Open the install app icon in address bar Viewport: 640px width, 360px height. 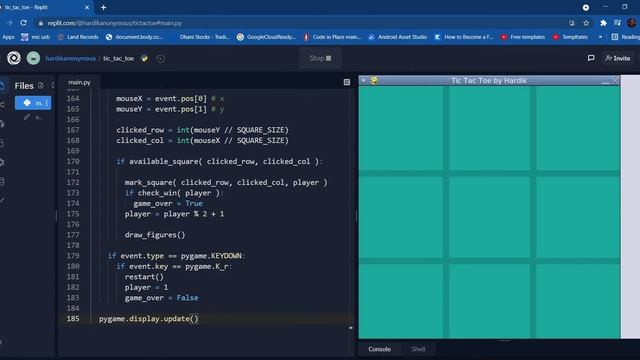pos(571,23)
